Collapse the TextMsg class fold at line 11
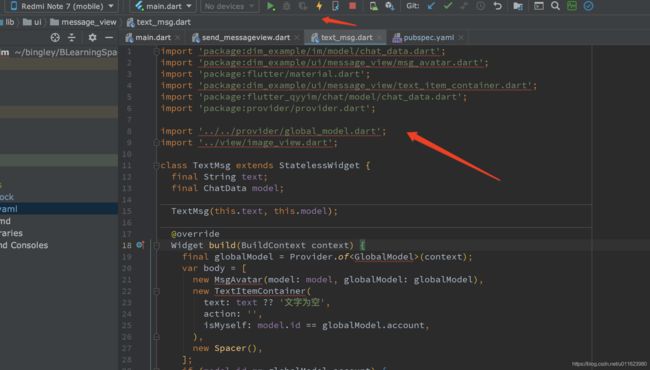Viewport: 650px width, 370px height. point(156,166)
